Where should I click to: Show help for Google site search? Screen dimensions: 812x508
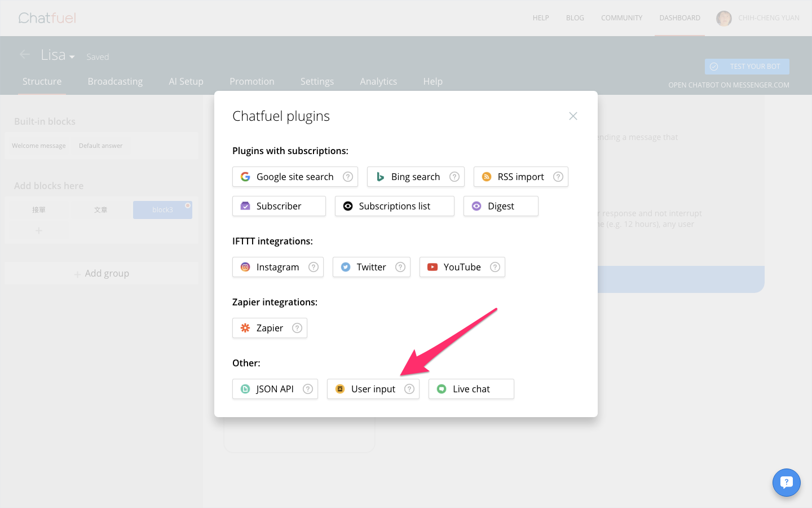point(348,177)
